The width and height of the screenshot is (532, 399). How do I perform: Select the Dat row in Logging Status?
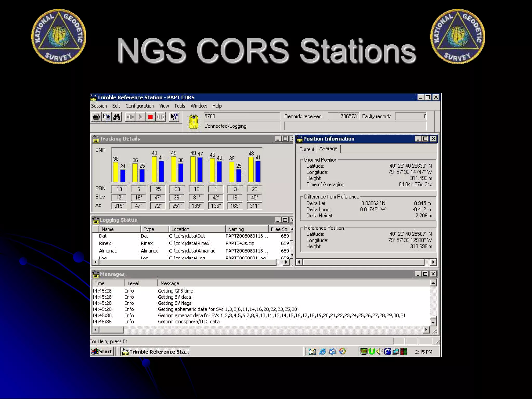(x=191, y=236)
